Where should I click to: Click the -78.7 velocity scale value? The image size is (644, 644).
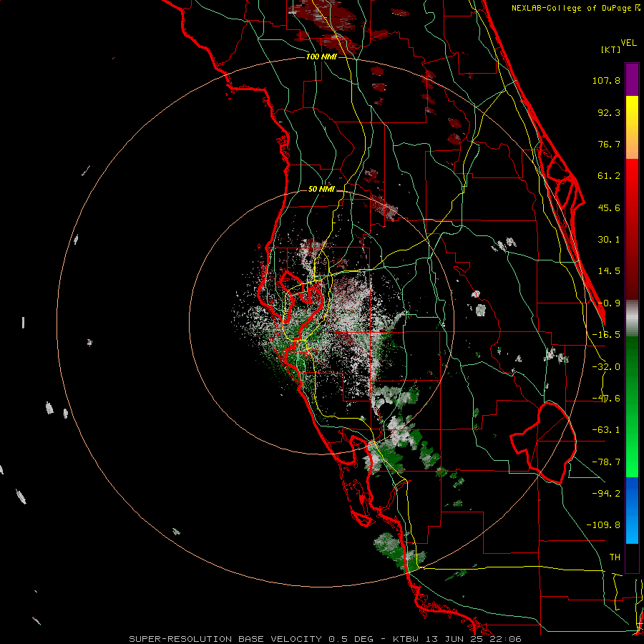pyautogui.click(x=606, y=462)
